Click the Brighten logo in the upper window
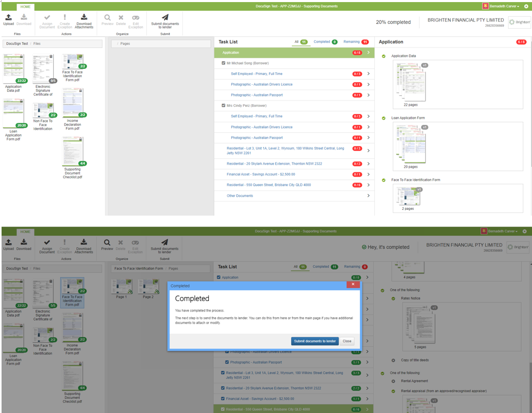The height and width of the screenshot is (413, 532). (519, 22)
